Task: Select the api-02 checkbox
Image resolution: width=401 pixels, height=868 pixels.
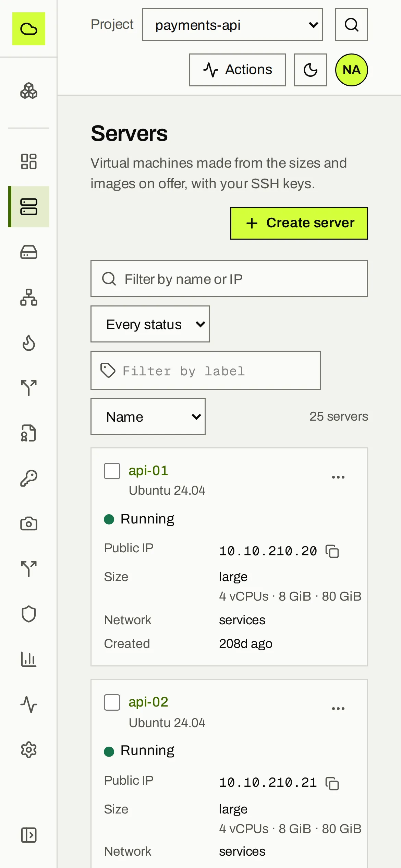Action: pos(112,702)
